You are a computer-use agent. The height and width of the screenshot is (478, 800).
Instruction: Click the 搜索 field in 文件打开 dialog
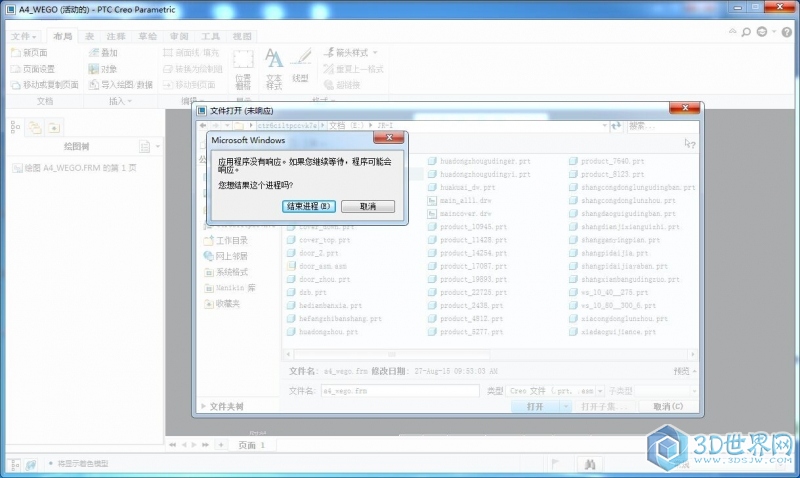pos(661,125)
